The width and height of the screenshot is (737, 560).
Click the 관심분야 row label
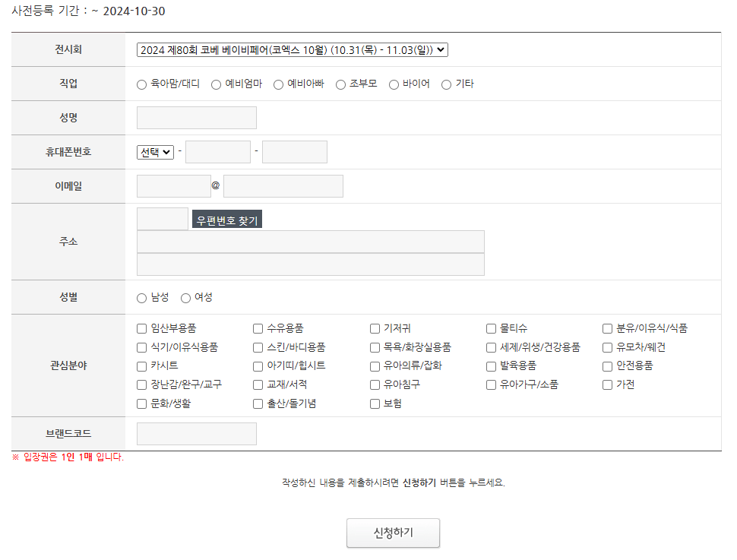click(x=68, y=365)
